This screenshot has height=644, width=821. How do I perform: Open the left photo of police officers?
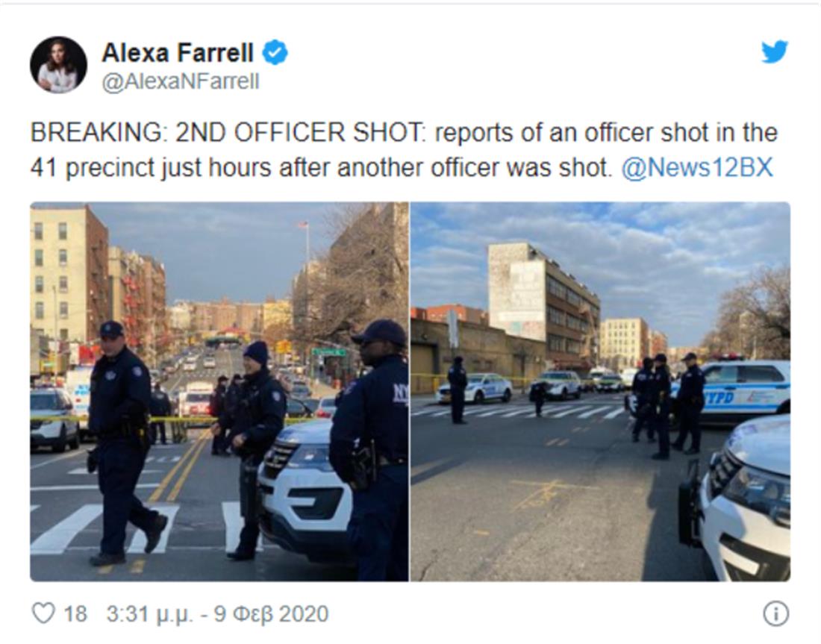(x=219, y=392)
